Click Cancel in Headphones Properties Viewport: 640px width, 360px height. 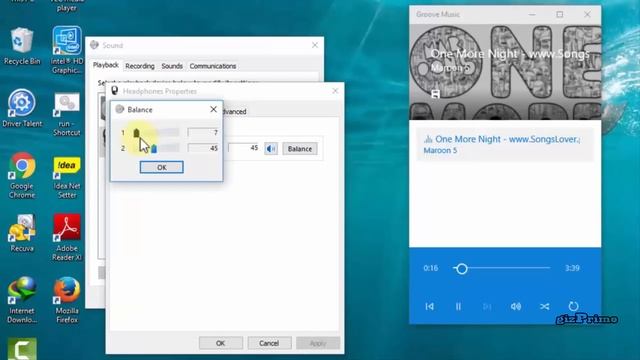[269, 343]
